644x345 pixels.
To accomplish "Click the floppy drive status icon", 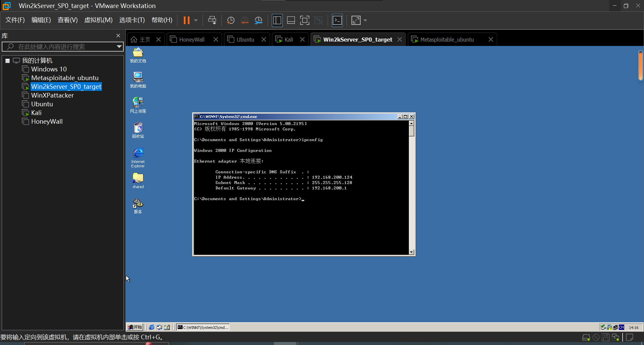I will (x=605, y=338).
